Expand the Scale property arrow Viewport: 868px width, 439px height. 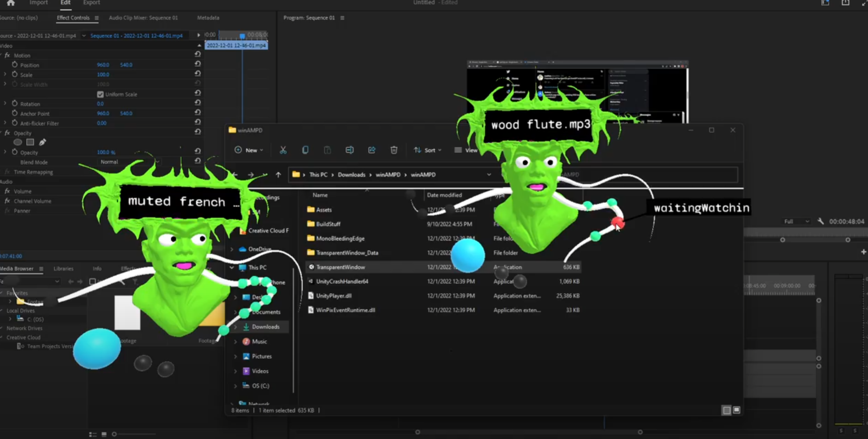5,75
